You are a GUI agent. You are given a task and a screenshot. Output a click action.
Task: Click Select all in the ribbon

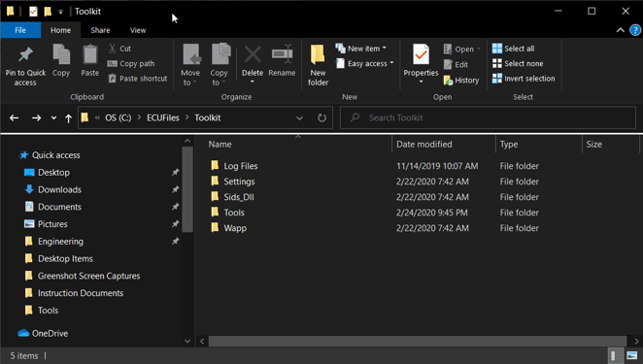pos(514,49)
